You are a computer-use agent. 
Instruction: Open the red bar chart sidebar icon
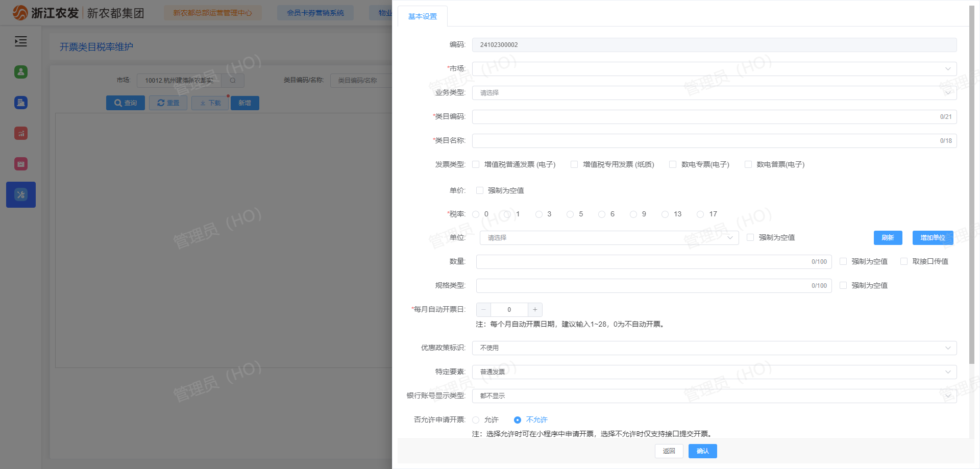pyautogui.click(x=21, y=133)
